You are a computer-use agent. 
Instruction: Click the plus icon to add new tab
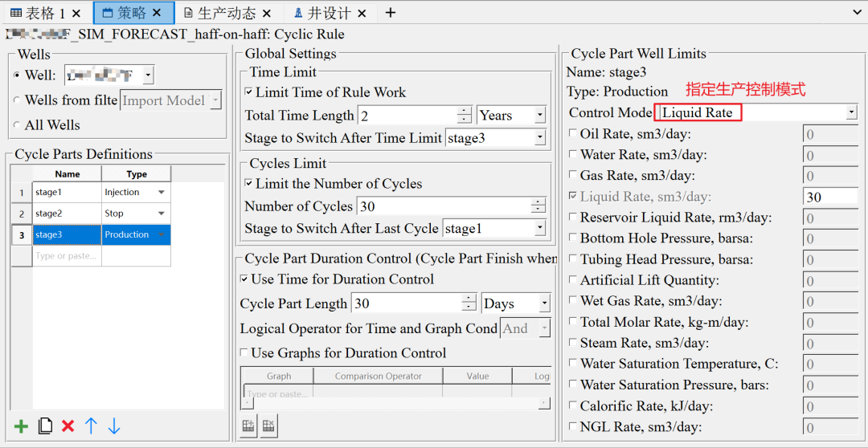(391, 13)
